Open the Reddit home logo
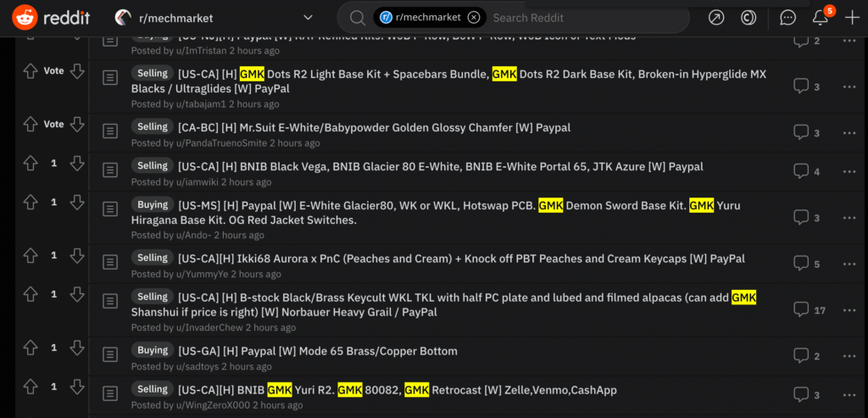 (50, 18)
